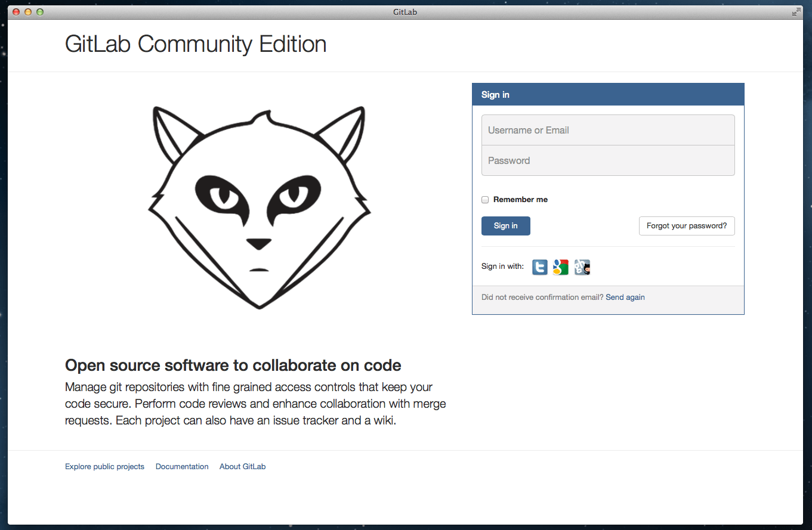Close the GitLab window with red button
Viewport: 812px width, 530px height.
pyautogui.click(x=16, y=12)
